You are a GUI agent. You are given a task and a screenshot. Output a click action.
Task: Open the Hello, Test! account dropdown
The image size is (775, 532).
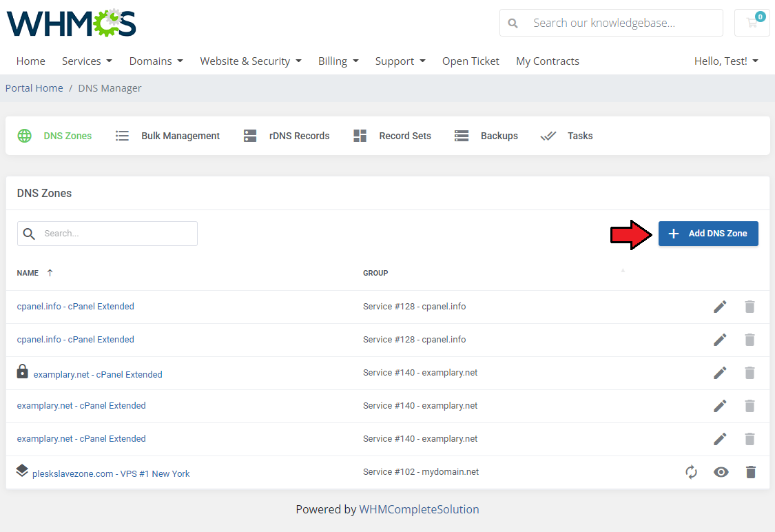[726, 61]
